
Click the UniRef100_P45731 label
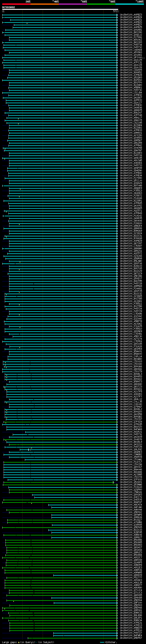131,435
